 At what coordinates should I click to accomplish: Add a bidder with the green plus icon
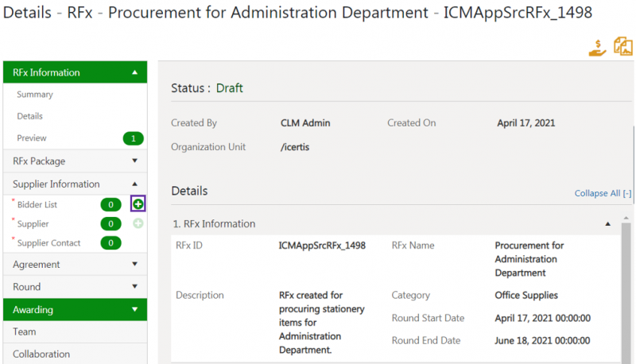tap(138, 205)
